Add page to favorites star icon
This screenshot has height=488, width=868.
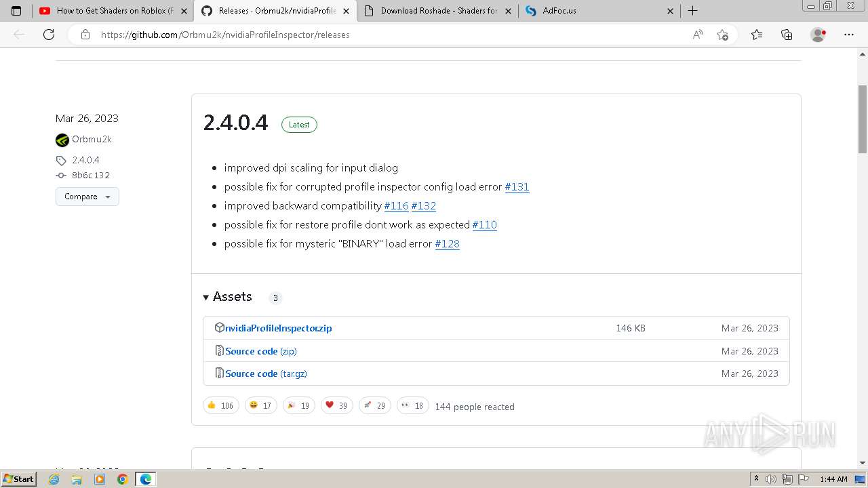(x=723, y=35)
